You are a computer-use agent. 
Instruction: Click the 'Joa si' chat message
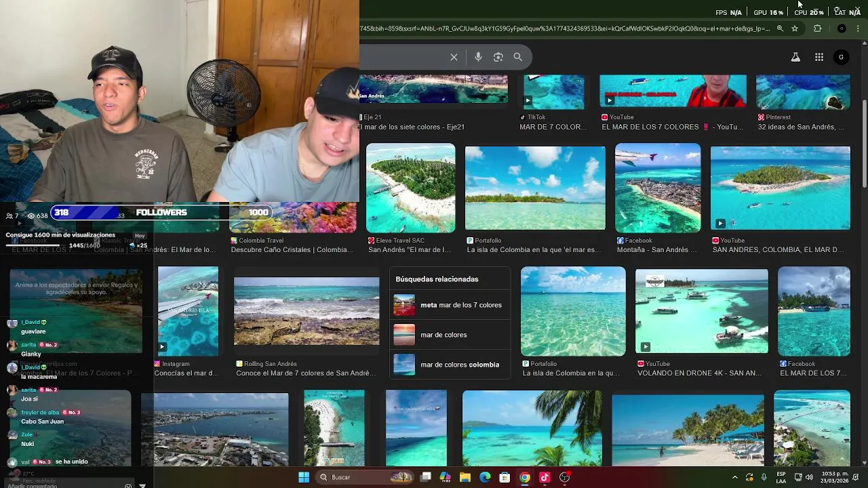coord(29,399)
